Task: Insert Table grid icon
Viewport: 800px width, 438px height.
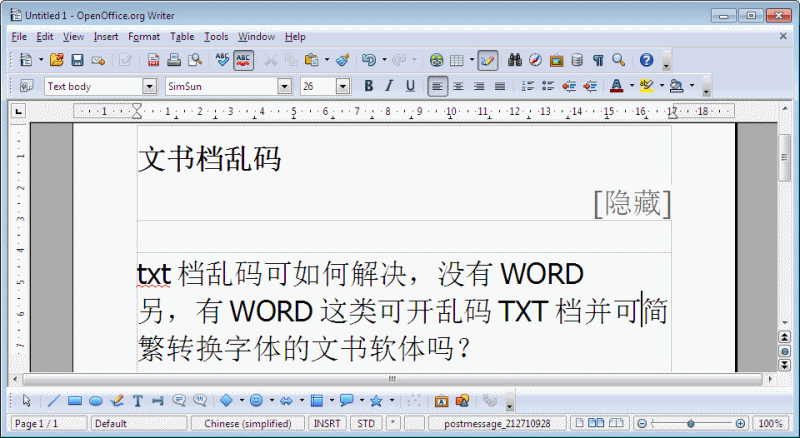Action: 457,60
